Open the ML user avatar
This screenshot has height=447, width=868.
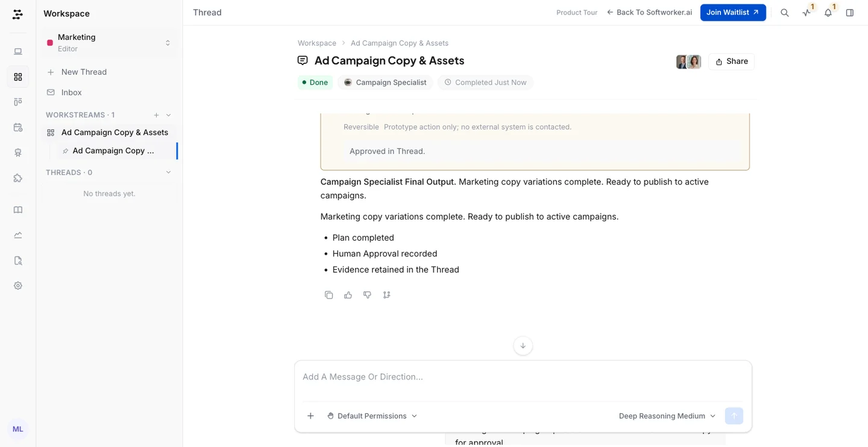click(18, 429)
